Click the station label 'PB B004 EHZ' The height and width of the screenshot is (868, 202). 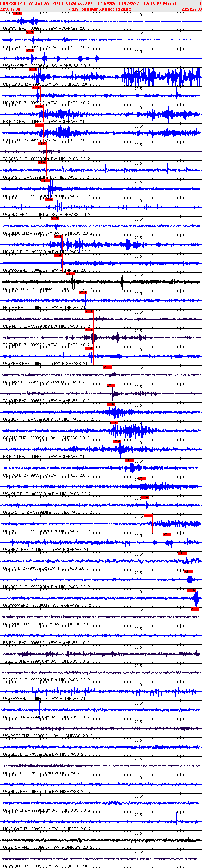click(15, 47)
